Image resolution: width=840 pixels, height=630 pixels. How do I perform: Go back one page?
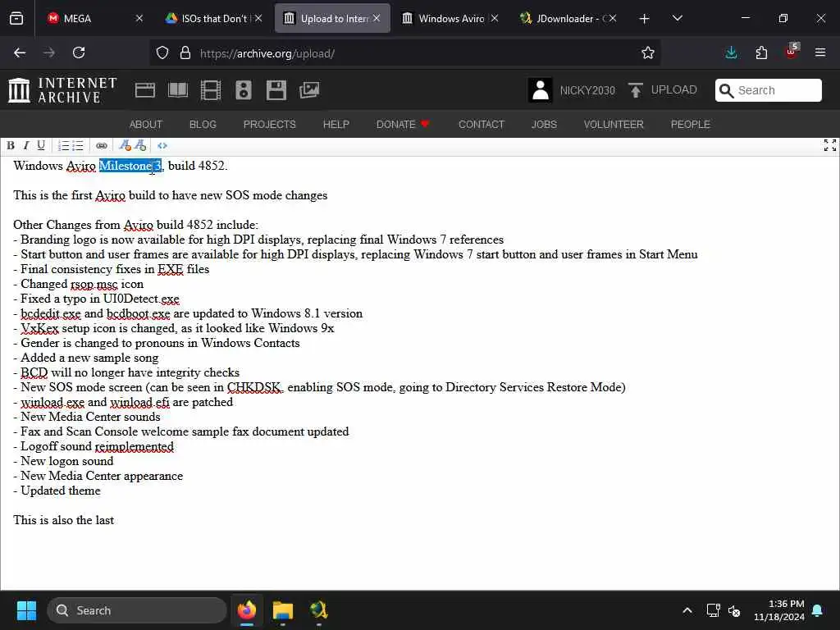(x=20, y=52)
